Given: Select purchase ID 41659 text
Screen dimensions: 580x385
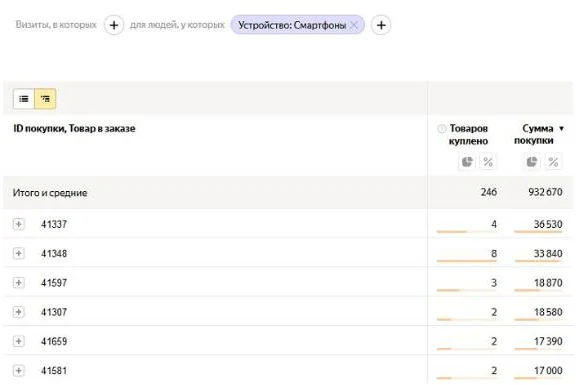Looking at the screenshot, I should (x=54, y=341).
